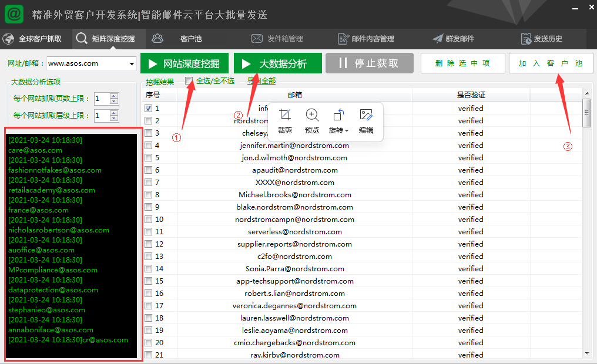Select email apaudit@nordstrom.com
Screen dimensions: 597x364
(x=295, y=170)
